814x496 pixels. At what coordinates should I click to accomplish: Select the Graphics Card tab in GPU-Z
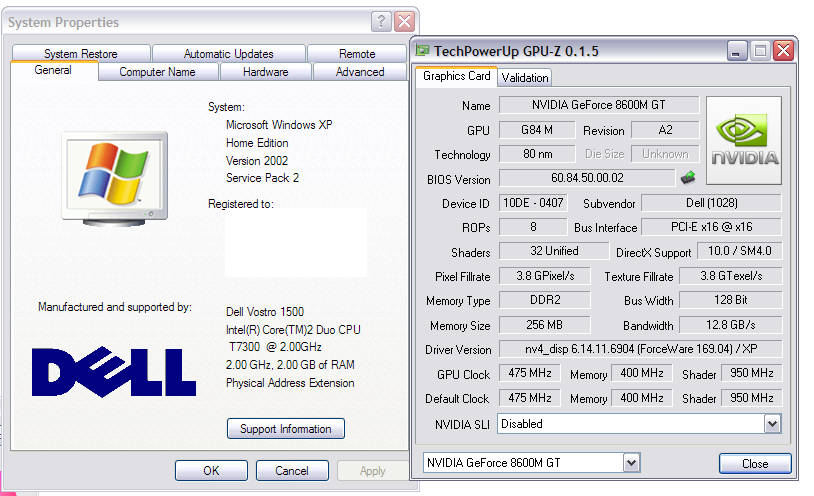point(456,76)
